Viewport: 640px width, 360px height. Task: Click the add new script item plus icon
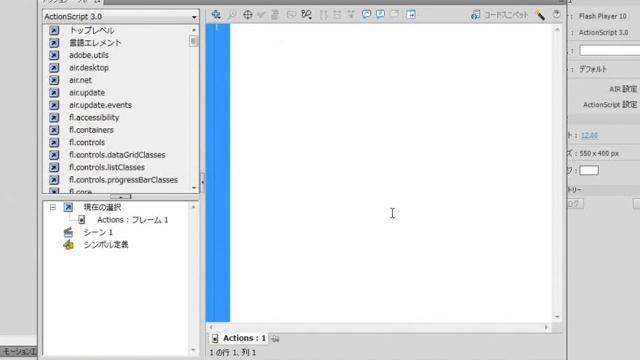tap(216, 15)
